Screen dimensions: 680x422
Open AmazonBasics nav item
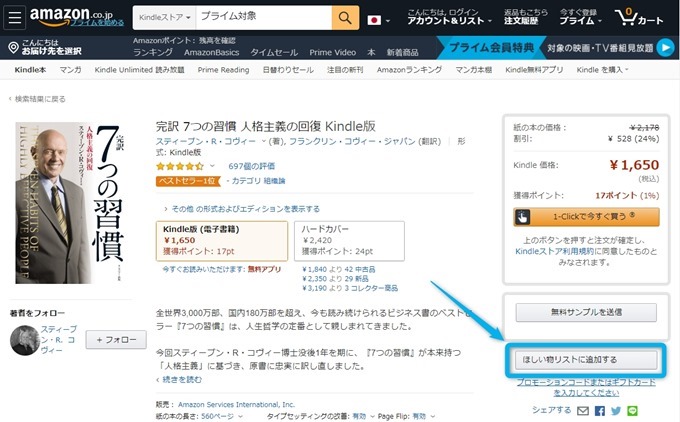[x=212, y=52]
